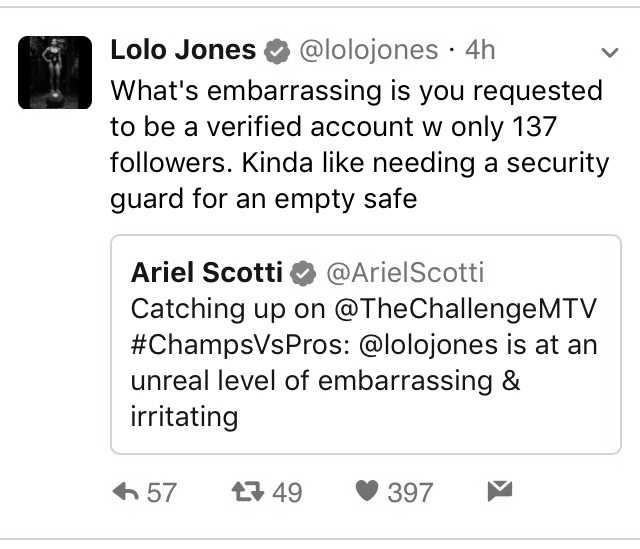Click Ariel Scotti verified badge

[303, 273]
